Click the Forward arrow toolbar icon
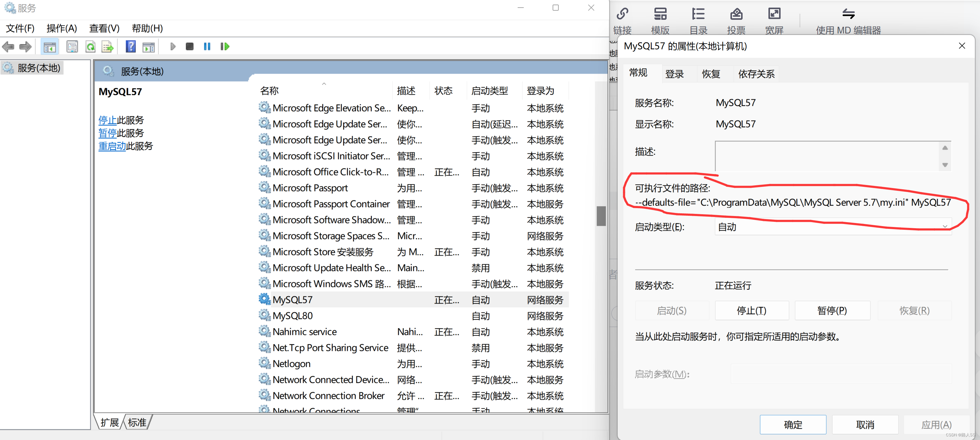This screenshot has width=980, height=440. click(x=26, y=47)
